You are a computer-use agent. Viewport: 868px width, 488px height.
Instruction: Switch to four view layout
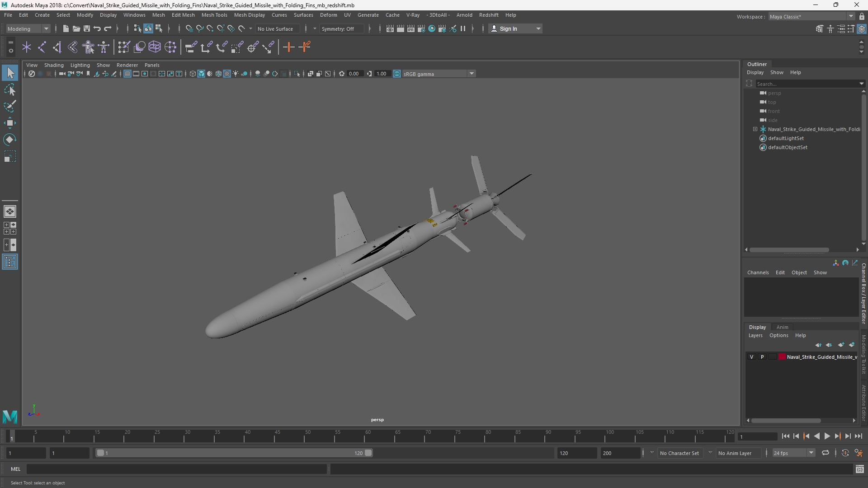pos(10,228)
